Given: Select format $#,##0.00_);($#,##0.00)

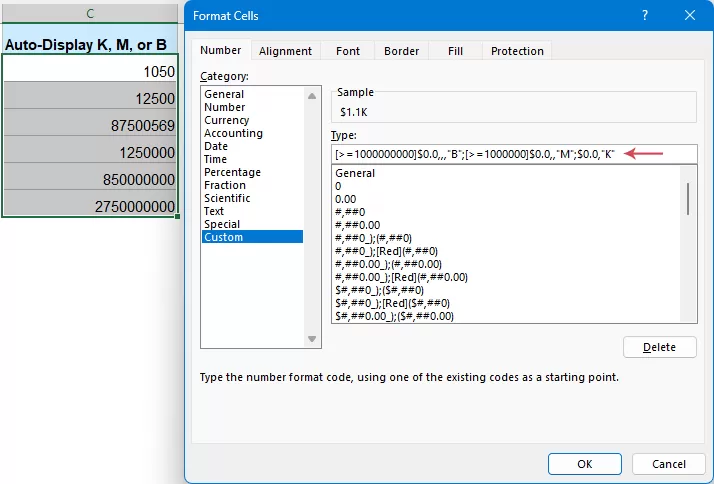Looking at the screenshot, I should click(x=506, y=316).
